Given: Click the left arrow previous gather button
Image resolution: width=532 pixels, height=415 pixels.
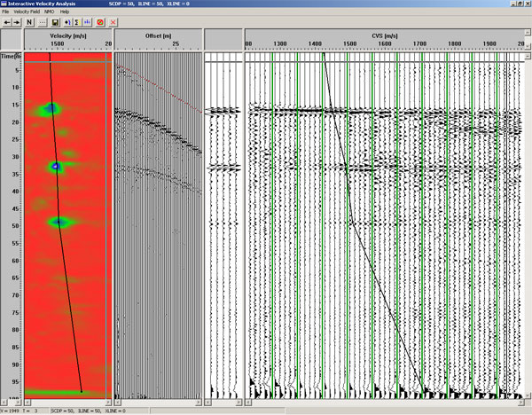Looking at the screenshot, I should 6,20.
